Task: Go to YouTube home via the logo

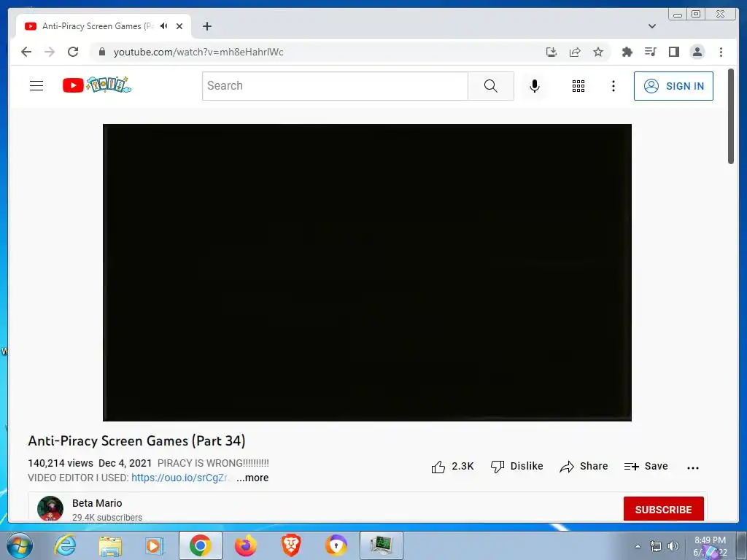Action: coord(97,85)
